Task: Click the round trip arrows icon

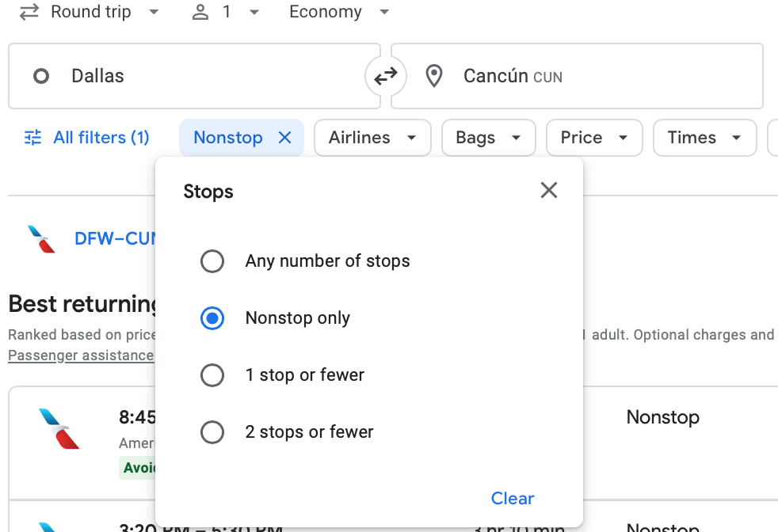Action: (x=29, y=13)
